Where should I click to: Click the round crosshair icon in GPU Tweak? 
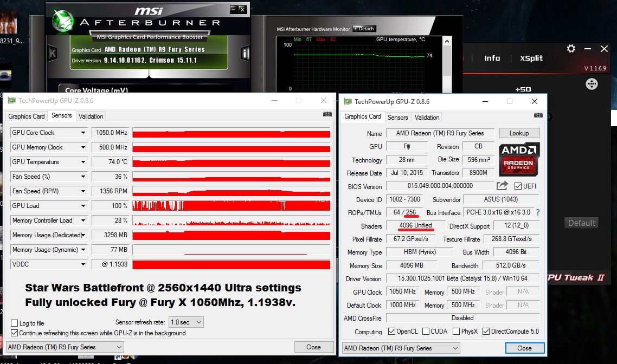[592, 84]
